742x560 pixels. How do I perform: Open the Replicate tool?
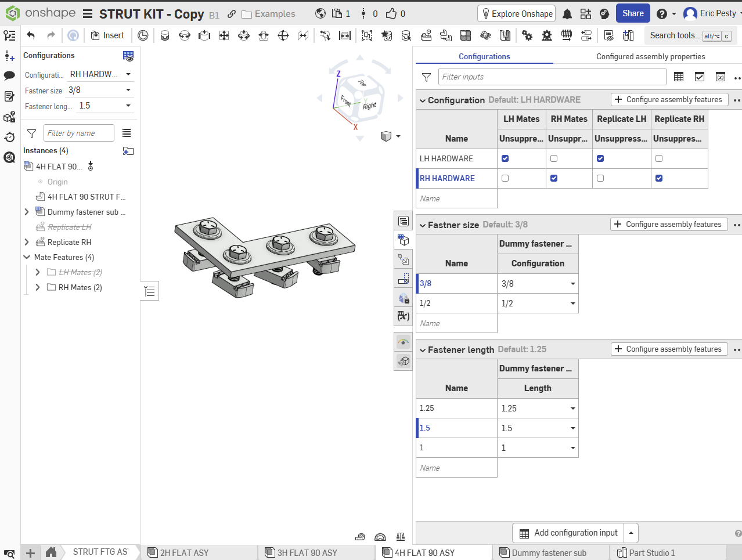[426, 35]
